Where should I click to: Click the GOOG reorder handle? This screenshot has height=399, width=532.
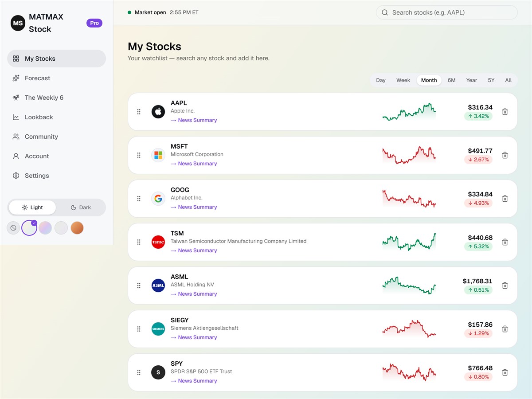pos(139,199)
